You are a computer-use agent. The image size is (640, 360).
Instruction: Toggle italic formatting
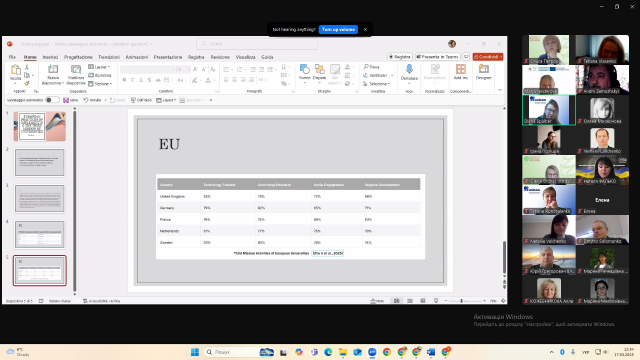click(x=133, y=80)
